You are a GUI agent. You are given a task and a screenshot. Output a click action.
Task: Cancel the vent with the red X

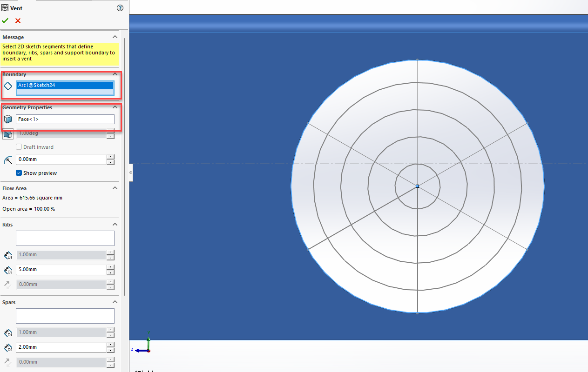(18, 20)
